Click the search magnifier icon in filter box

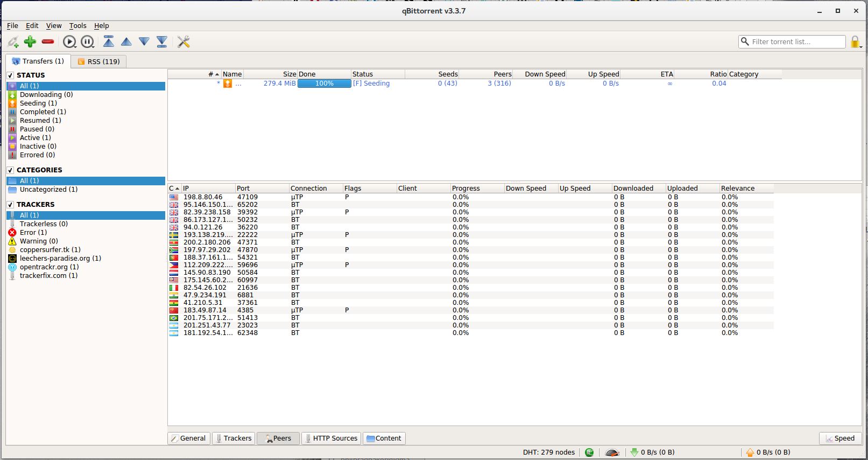click(x=745, y=41)
